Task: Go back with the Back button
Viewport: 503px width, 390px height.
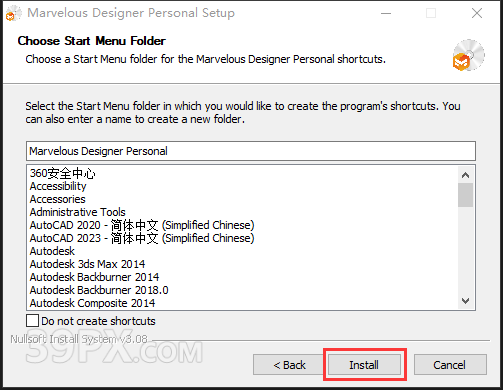Action: pyautogui.click(x=289, y=365)
